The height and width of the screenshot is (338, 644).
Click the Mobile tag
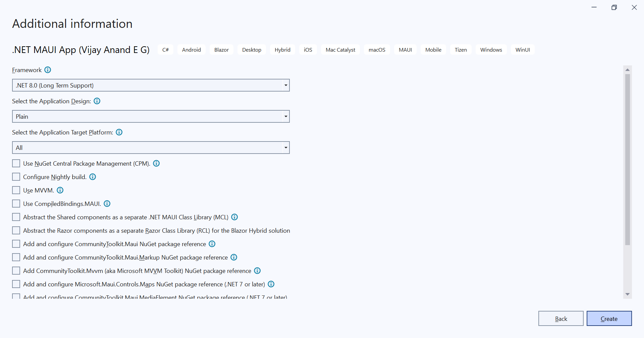click(x=433, y=50)
